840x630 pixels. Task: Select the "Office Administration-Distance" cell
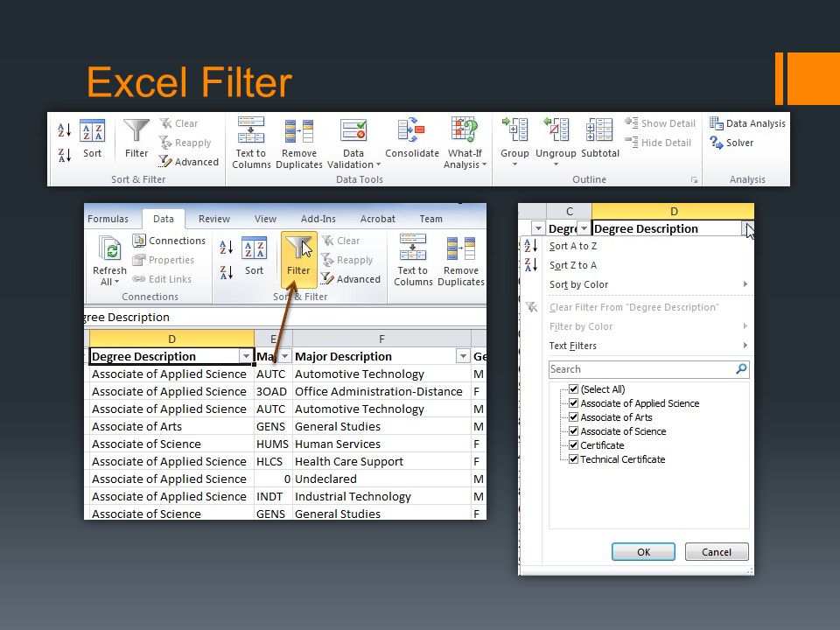click(381, 392)
